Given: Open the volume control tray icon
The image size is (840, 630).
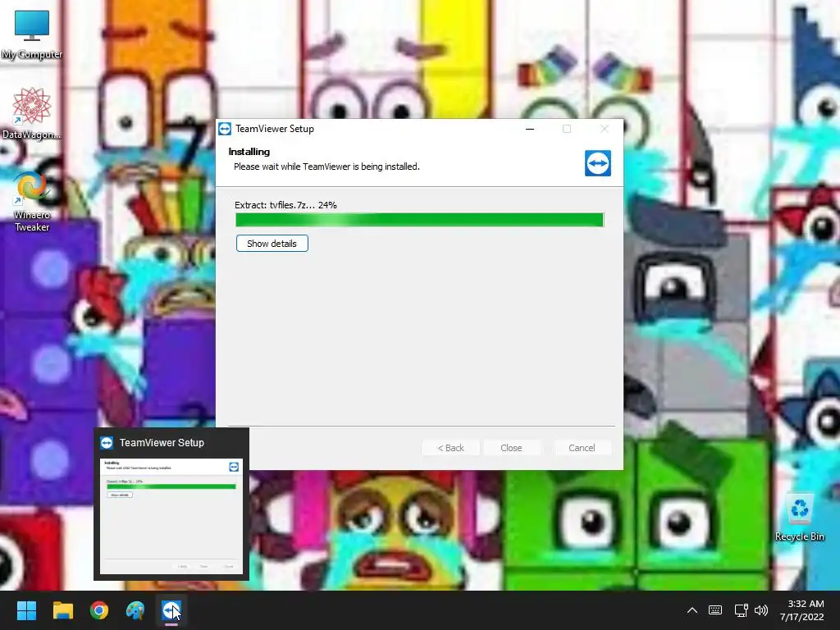Looking at the screenshot, I should click(x=761, y=610).
